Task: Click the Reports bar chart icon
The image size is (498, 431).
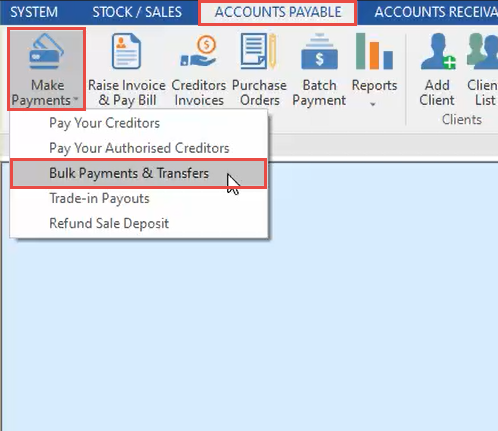Action: click(x=374, y=51)
